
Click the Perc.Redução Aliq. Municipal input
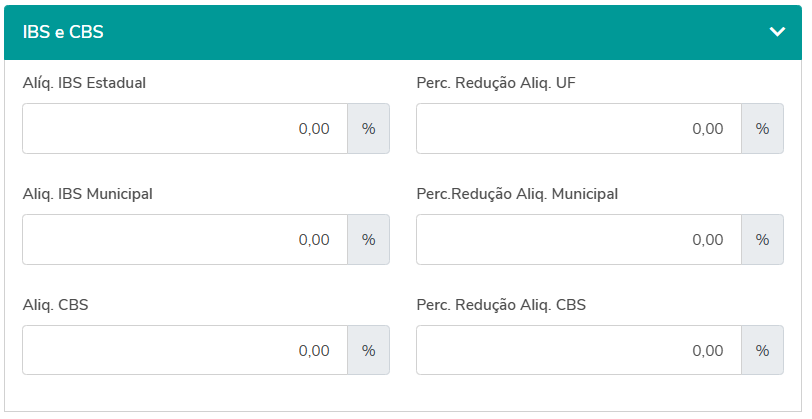coord(579,240)
